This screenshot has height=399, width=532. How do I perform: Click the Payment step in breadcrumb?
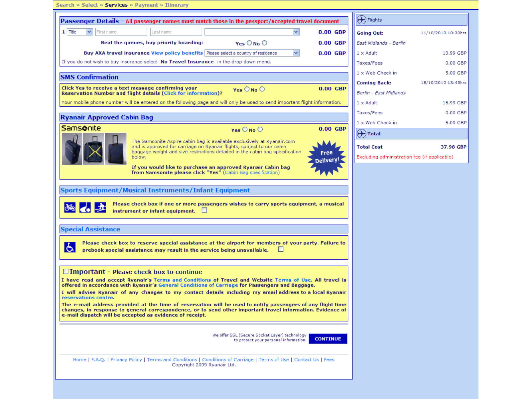coord(146,5)
